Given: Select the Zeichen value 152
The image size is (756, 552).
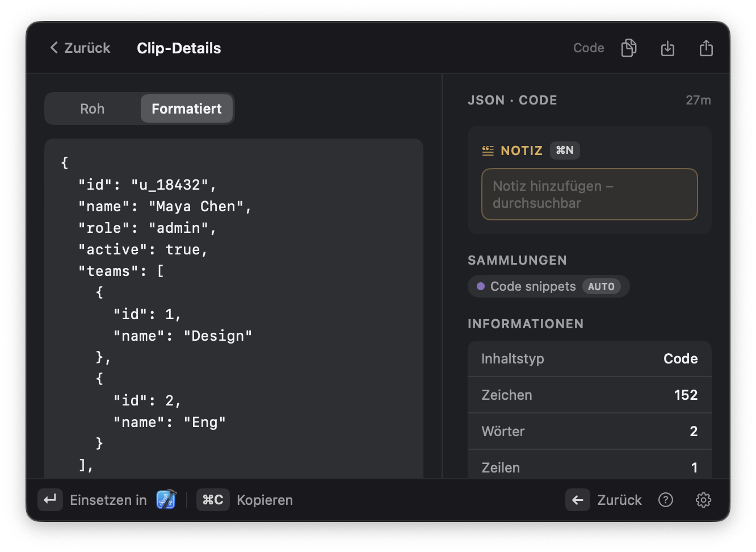Looking at the screenshot, I should click(686, 395).
